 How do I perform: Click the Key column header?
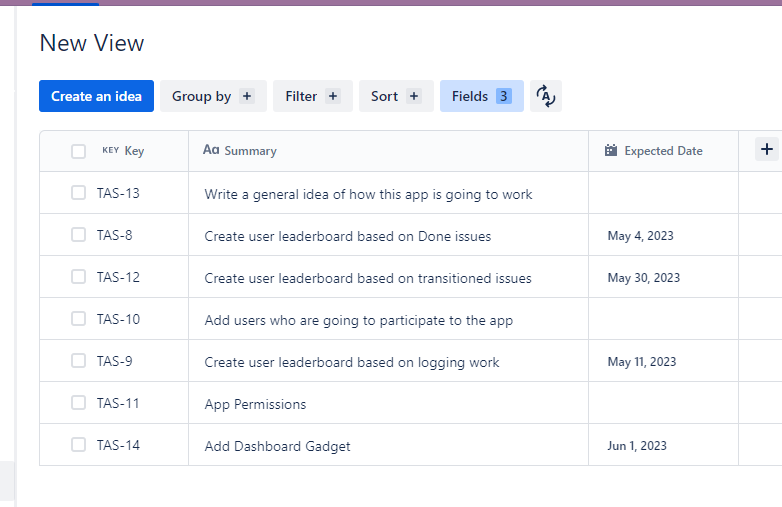coord(114,151)
